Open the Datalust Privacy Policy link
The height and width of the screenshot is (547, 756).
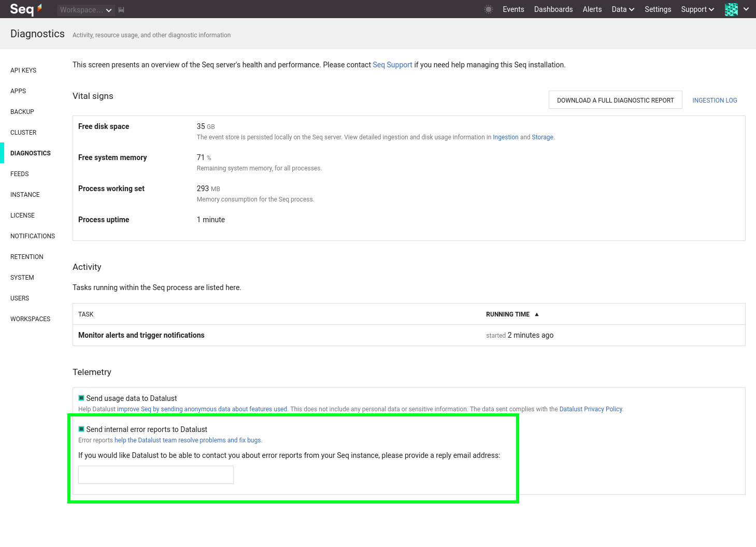click(591, 409)
